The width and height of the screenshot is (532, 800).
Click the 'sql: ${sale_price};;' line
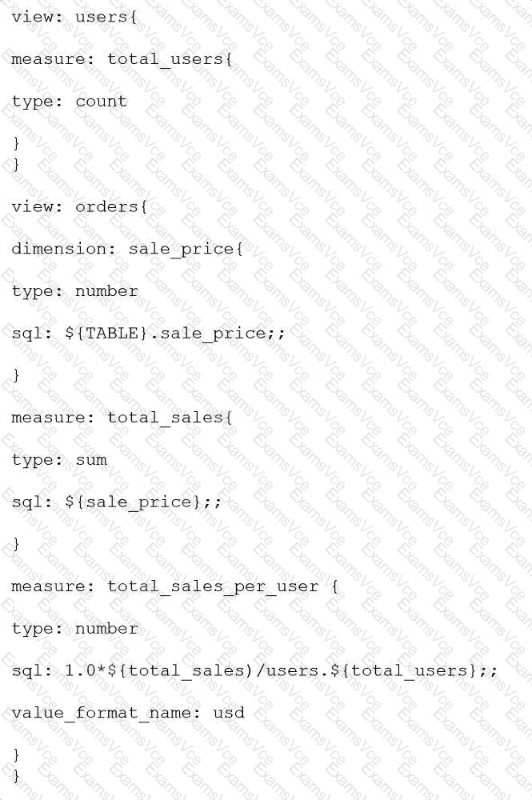point(117,502)
